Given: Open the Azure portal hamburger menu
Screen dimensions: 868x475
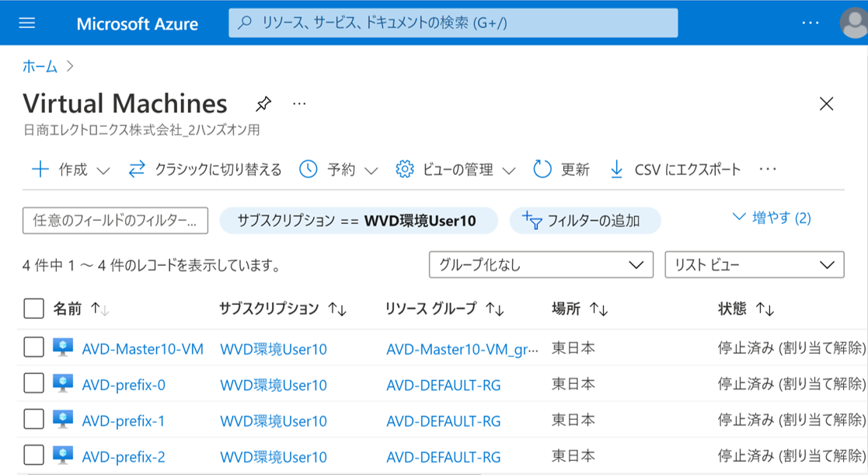Looking at the screenshot, I should point(27,23).
